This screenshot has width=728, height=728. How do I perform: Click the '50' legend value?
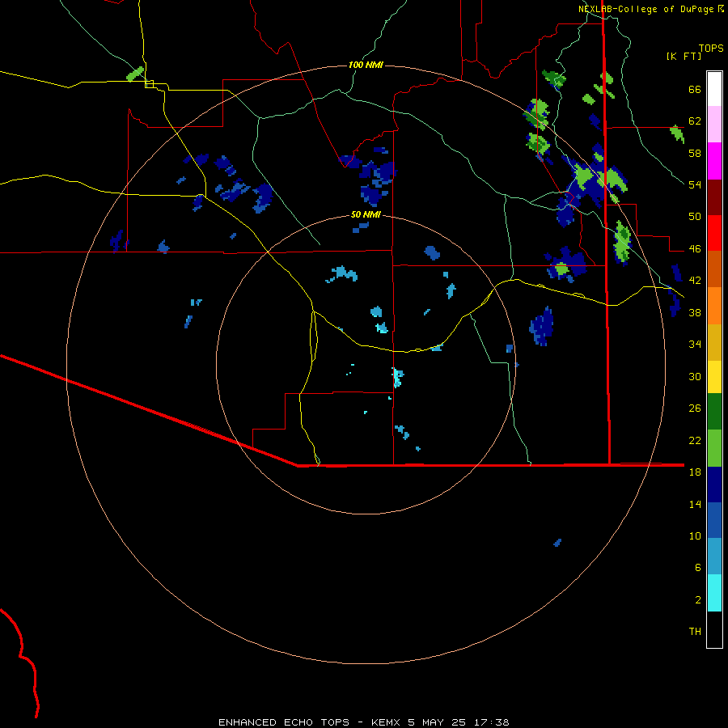tap(695, 217)
